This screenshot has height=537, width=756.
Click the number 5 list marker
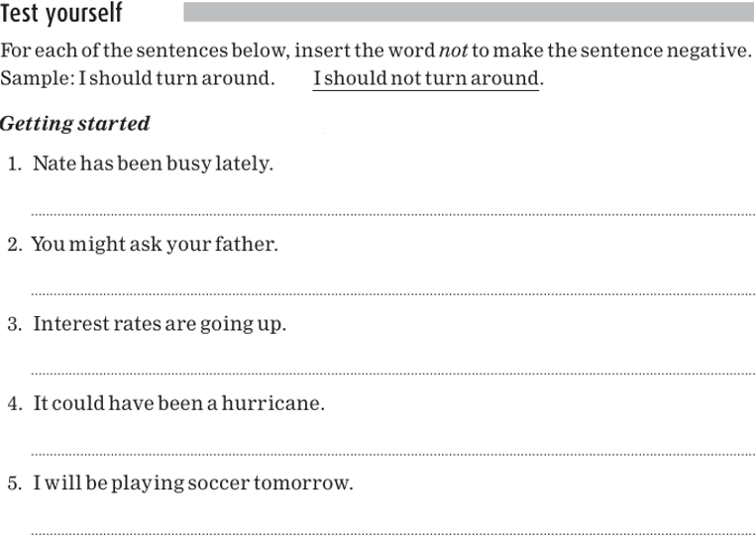[x=13, y=485]
